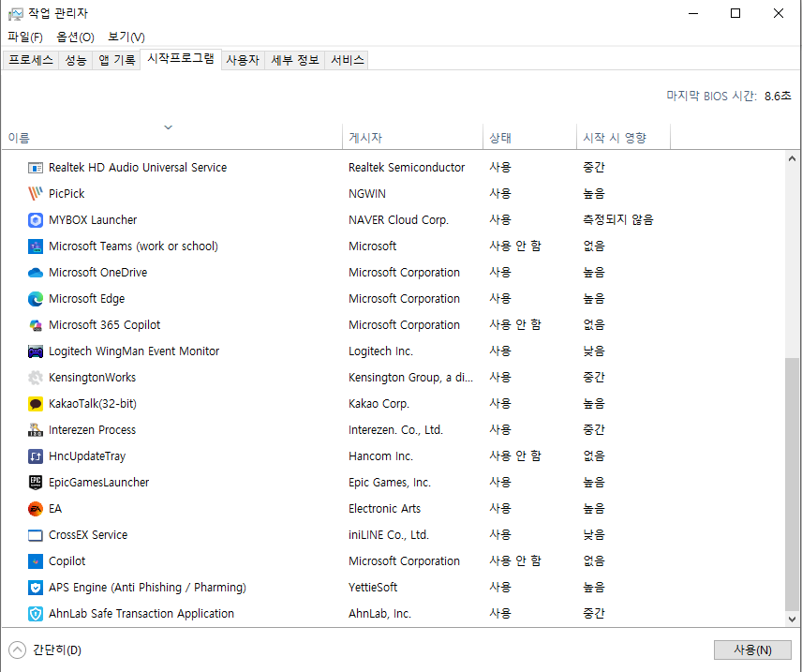Switch to the 사용자 tab

(x=243, y=60)
